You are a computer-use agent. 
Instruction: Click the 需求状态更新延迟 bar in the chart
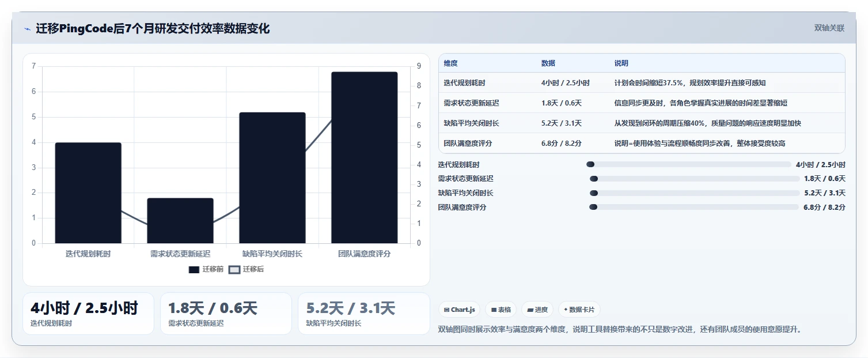coord(180,221)
